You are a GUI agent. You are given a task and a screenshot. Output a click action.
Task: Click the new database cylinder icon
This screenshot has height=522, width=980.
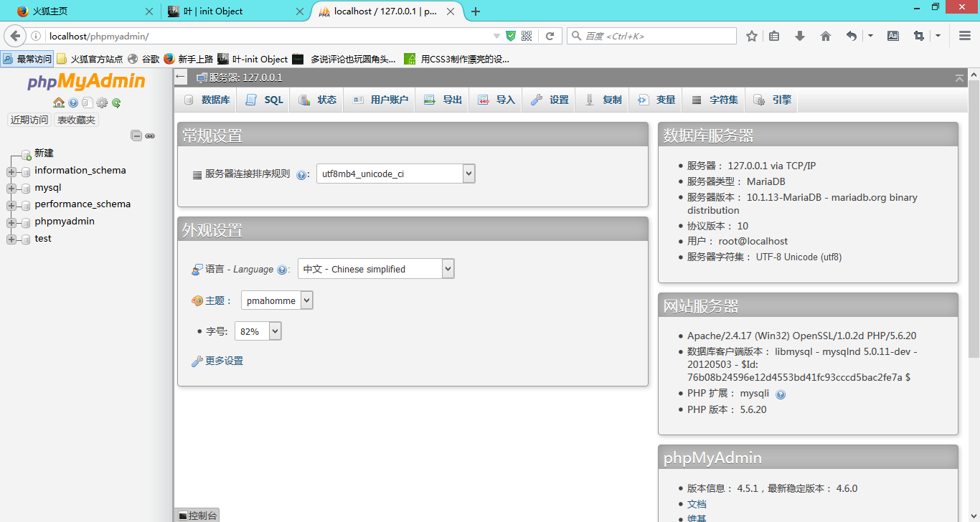(x=27, y=153)
